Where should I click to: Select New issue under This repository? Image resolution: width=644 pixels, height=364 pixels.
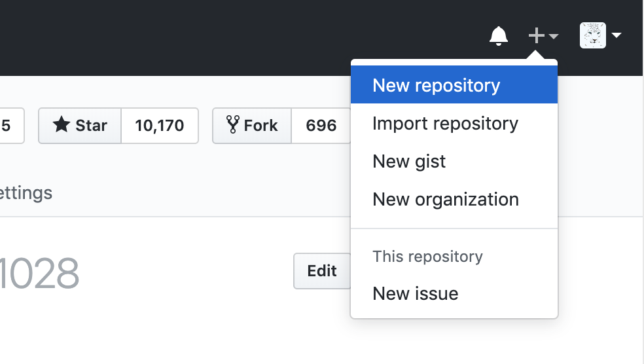pos(415,294)
